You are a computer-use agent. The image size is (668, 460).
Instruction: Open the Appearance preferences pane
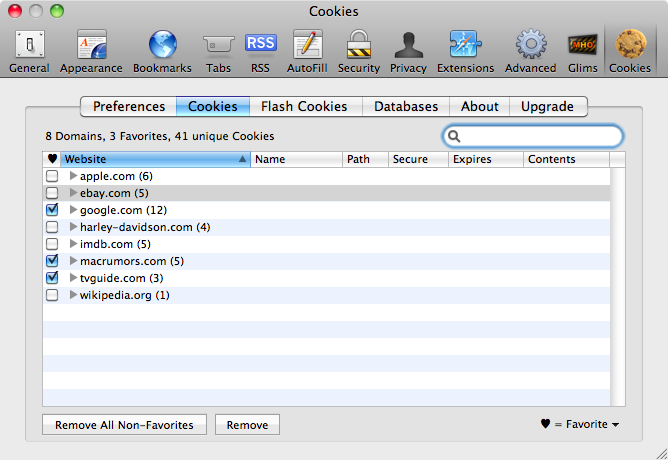coord(91,51)
